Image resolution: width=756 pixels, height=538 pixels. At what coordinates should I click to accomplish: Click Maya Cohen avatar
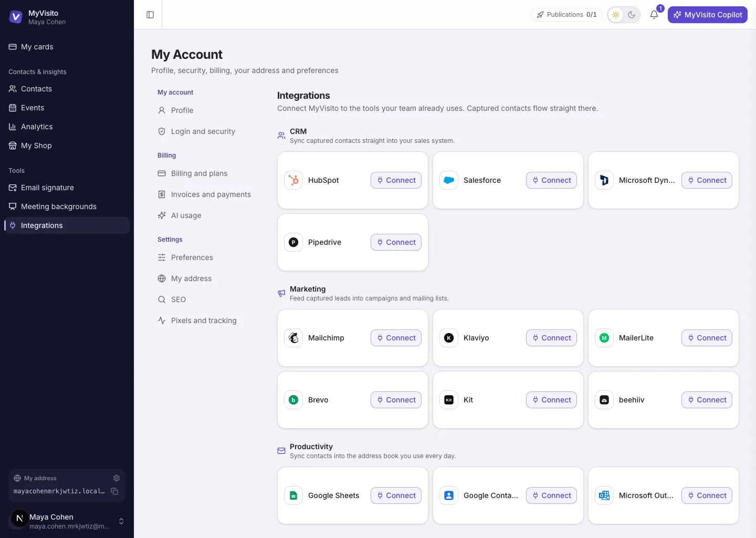point(19,519)
